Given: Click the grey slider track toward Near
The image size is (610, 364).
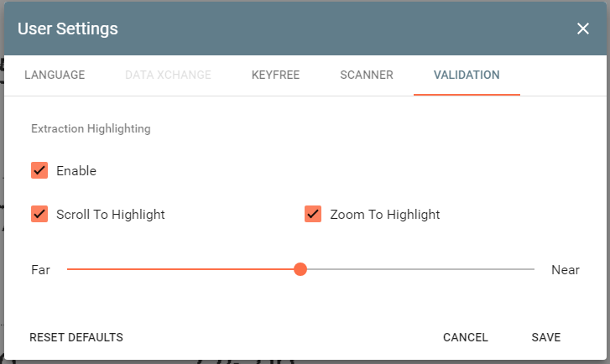Looking at the screenshot, I should 420,269.
